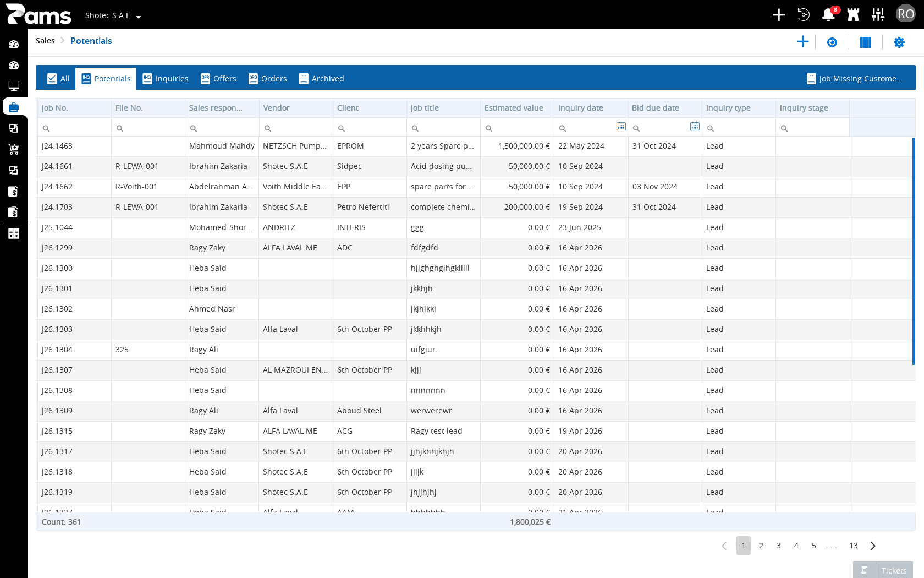Open the blue column chooser icon
924x578 pixels.
[866, 42]
